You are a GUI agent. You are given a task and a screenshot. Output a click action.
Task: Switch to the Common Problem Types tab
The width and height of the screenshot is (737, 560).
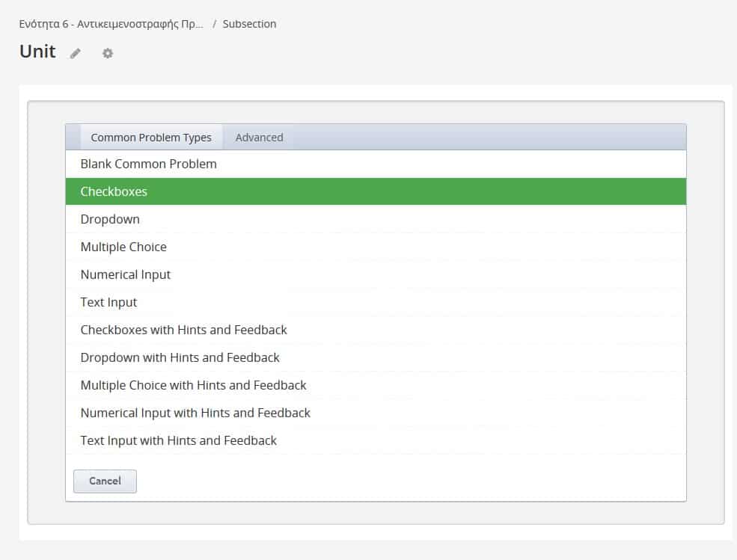151,138
